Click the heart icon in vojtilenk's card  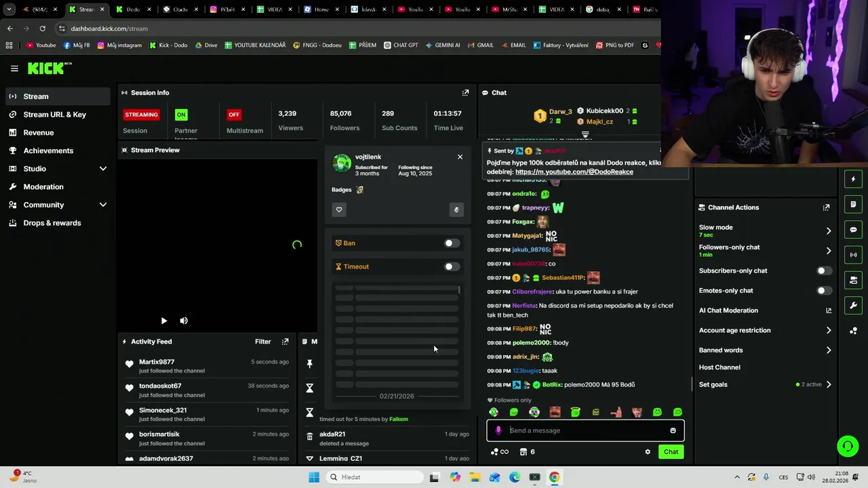click(x=339, y=209)
